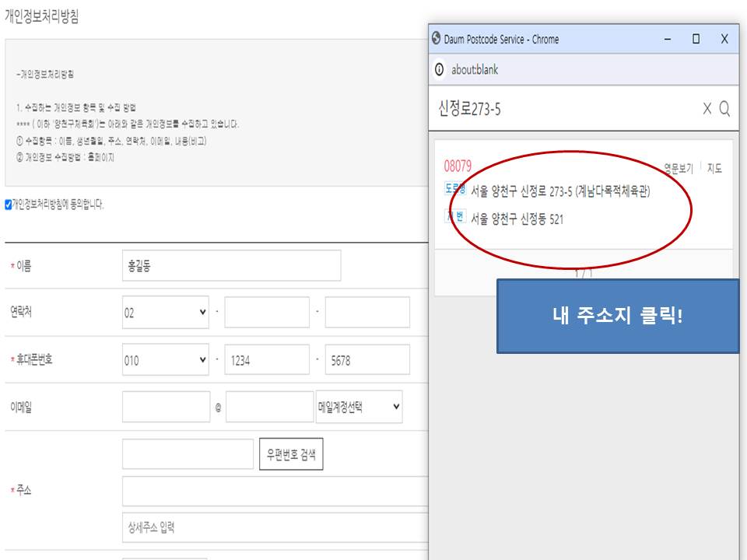
Task: Click the 상세주소 입력 field
Action: coord(275,527)
